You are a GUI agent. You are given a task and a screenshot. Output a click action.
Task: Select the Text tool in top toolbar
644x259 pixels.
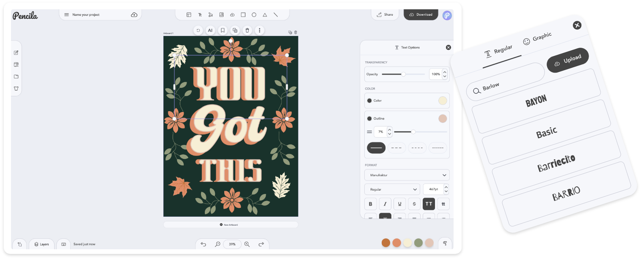click(200, 15)
